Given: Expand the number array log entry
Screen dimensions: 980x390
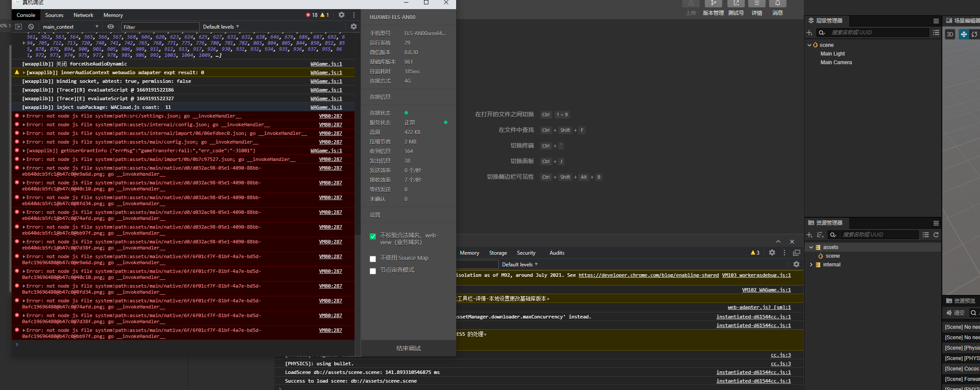Looking at the screenshot, I should click(x=24, y=43).
